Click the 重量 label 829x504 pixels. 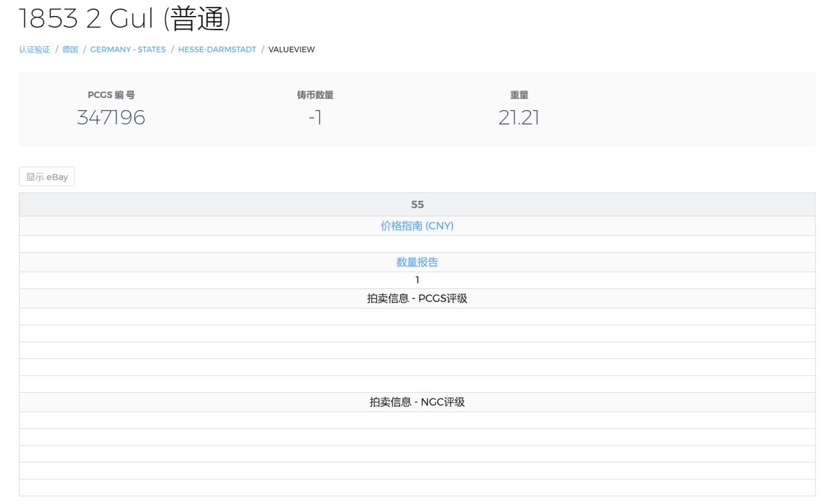(519, 95)
